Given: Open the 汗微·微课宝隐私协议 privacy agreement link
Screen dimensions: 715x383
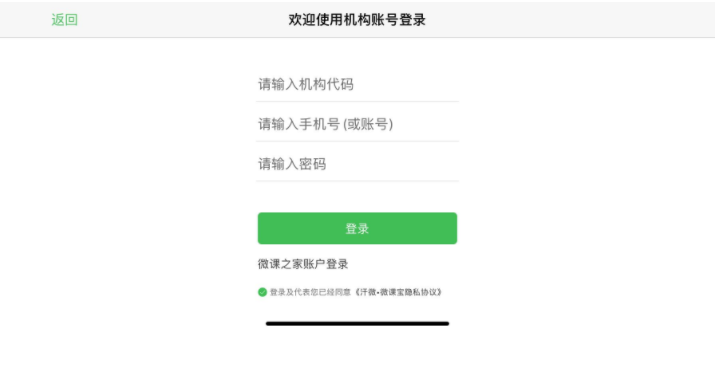Looking at the screenshot, I should pyautogui.click(x=398, y=292).
